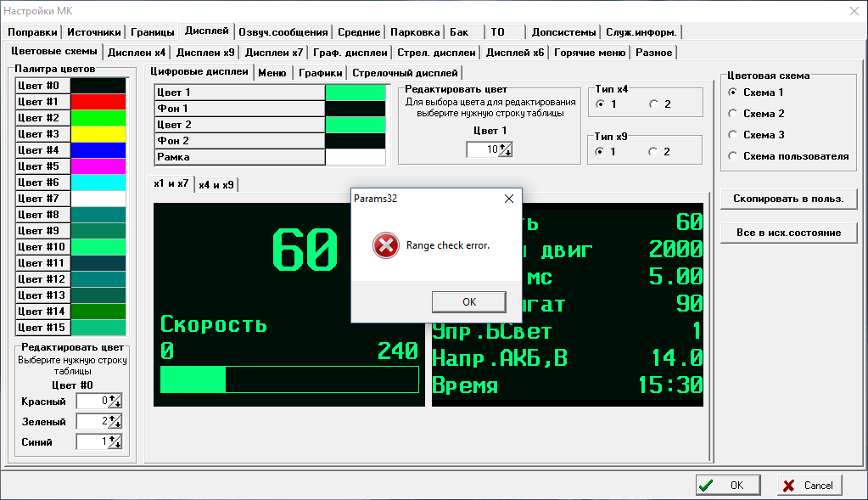Open the Дисплей x6 subtab
Viewport: 868px width, 500px height.
pos(515,53)
